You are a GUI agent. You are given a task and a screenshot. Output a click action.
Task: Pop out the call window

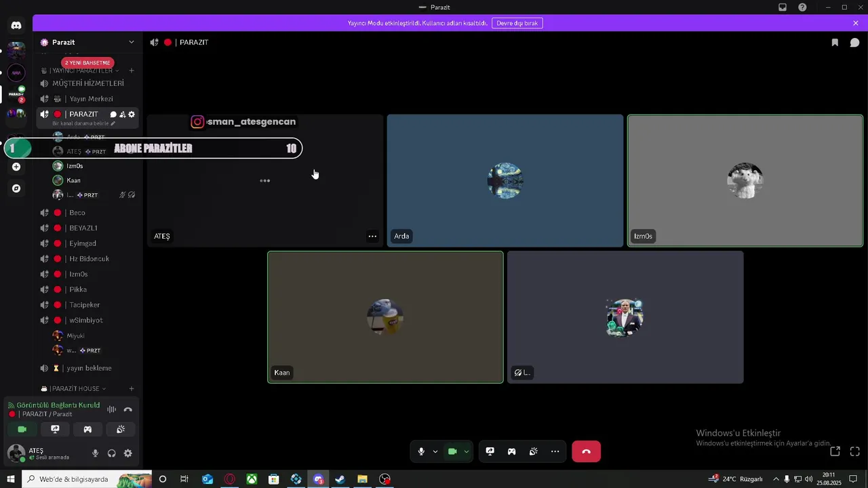[835, 451]
